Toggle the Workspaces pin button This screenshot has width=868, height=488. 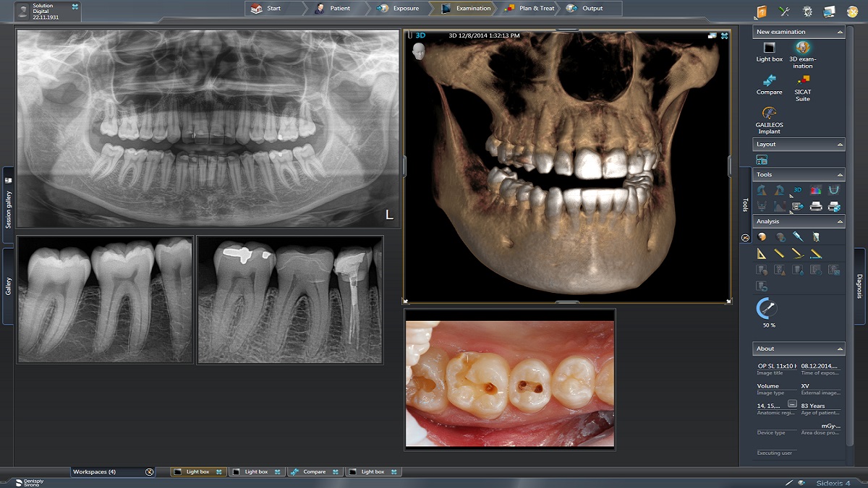(149, 472)
